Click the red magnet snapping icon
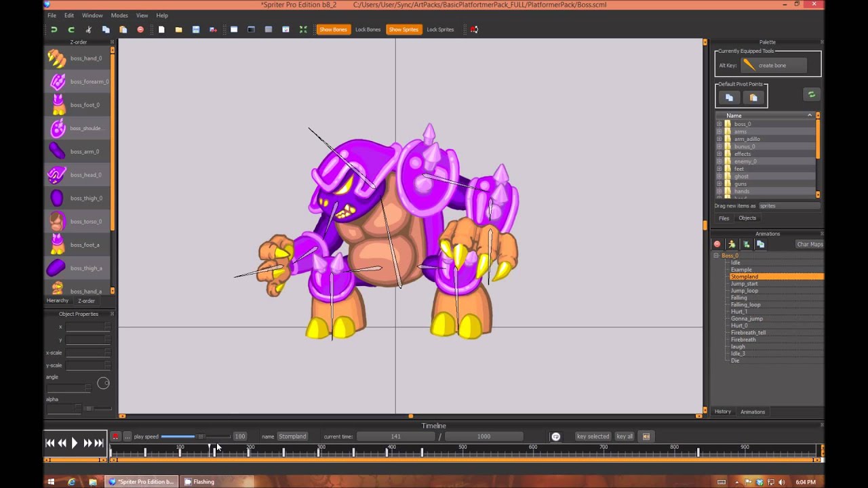Viewport: 868px width, 488px height. tap(474, 29)
